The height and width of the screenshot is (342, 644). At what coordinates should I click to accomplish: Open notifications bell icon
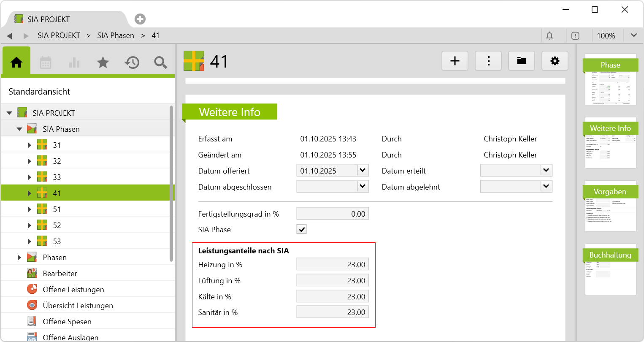549,36
